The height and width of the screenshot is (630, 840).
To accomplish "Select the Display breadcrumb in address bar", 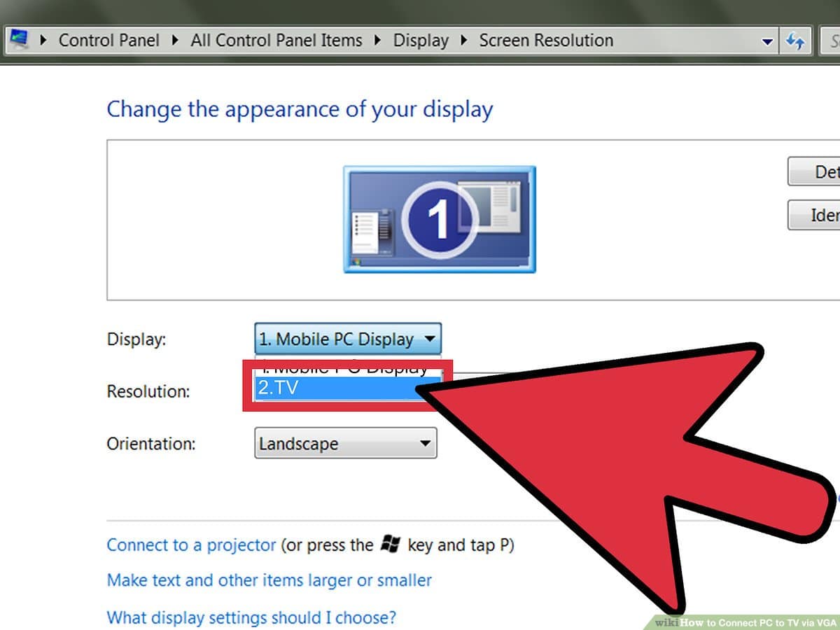I will tap(421, 41).
